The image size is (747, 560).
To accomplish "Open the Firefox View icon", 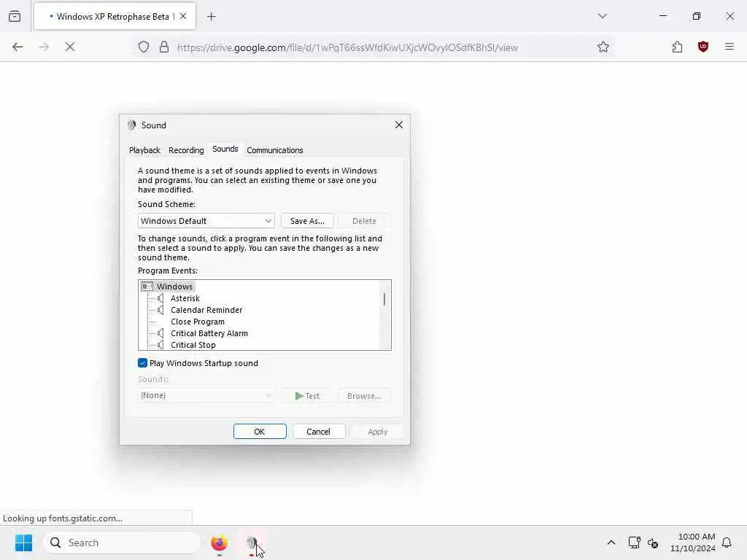I will coord(15,16).
